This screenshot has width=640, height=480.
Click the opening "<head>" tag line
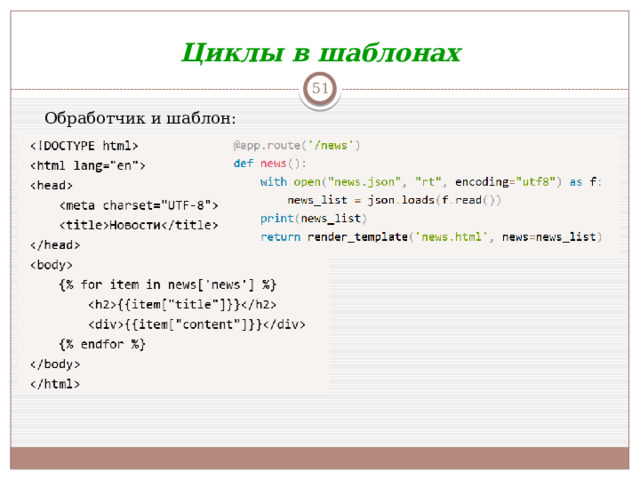[x=51, y=185]
